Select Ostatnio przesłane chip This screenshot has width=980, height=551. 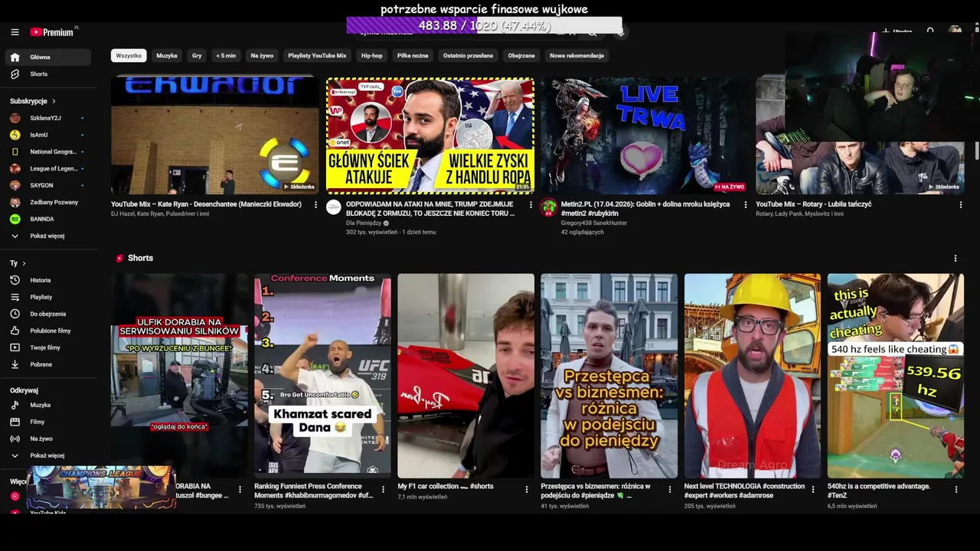[x=468, y=56]
